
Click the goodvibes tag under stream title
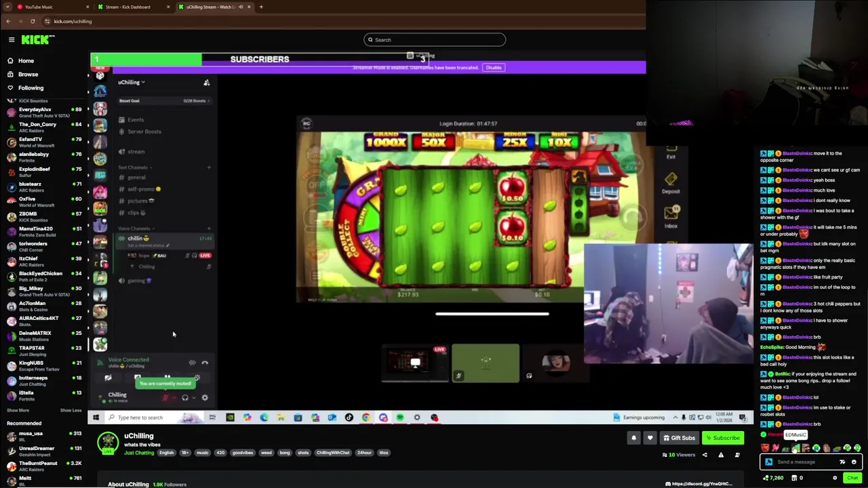coord(242,453)
